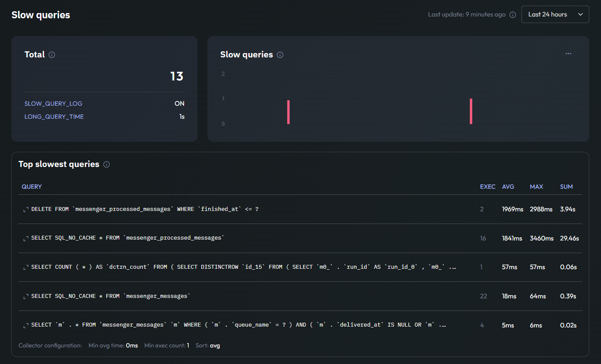Click the SLOW_QUERY_LOG link
This screenshot has height=364, width=601.
click(53, 104)
